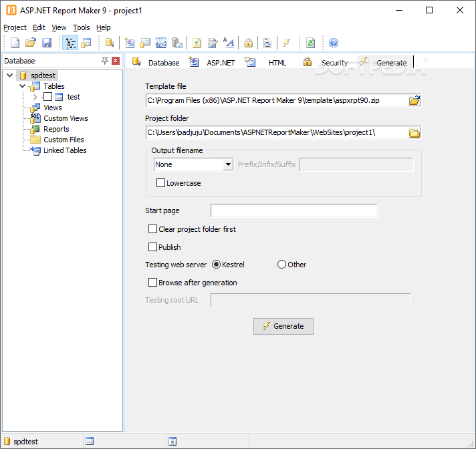Screen dimensions: 476x449
Task: Collapse the Tables tree node
Action: pyautogui.click(x=23, y=86)
